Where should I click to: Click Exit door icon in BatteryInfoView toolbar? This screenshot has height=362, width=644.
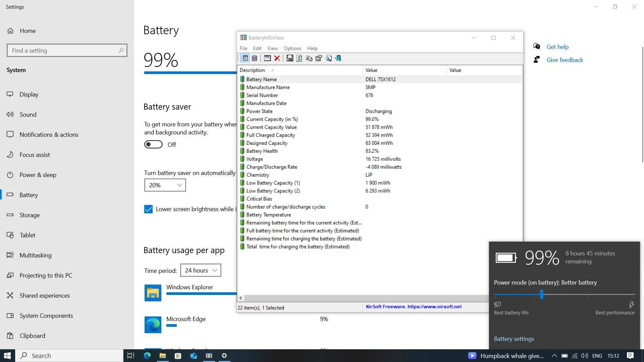pyautogui.click(x=338, y=58)
